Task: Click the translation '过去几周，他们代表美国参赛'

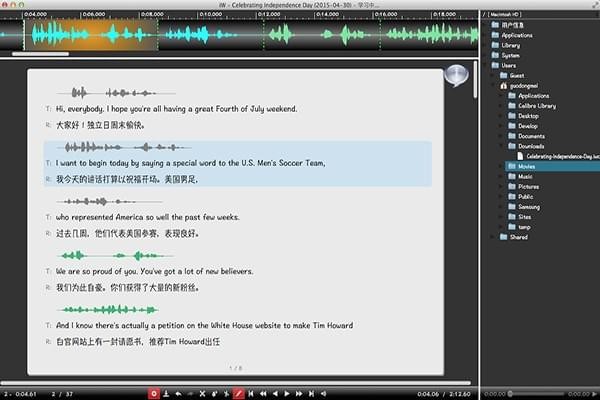Action: click(x=127, y=233)
